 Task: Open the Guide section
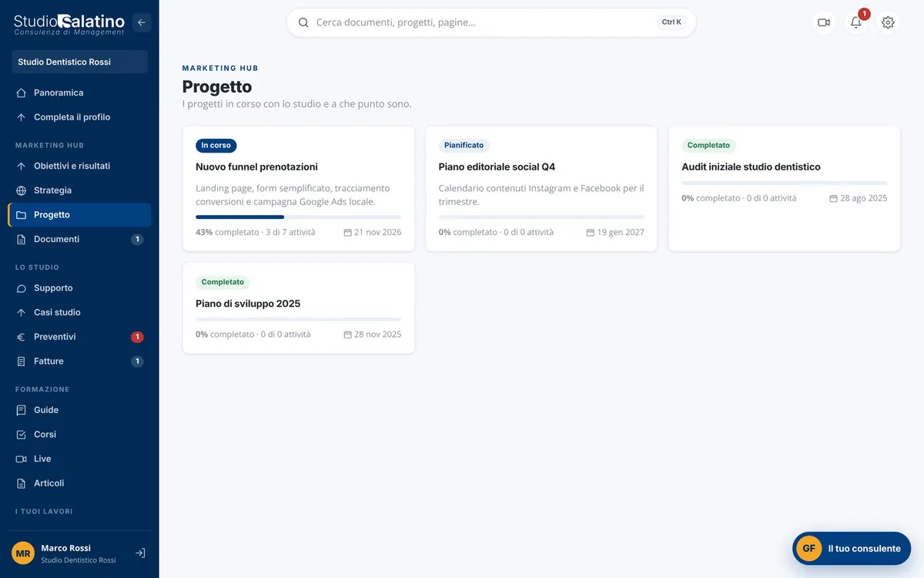(x=79, y=410)
